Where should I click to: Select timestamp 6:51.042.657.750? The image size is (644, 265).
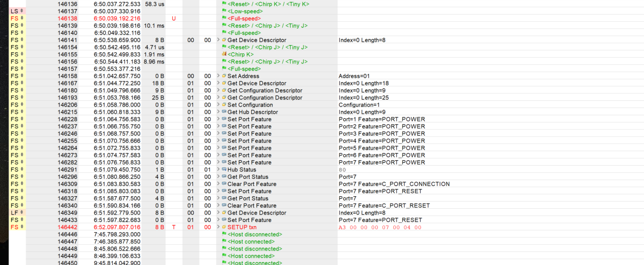(x=117, y=76)
